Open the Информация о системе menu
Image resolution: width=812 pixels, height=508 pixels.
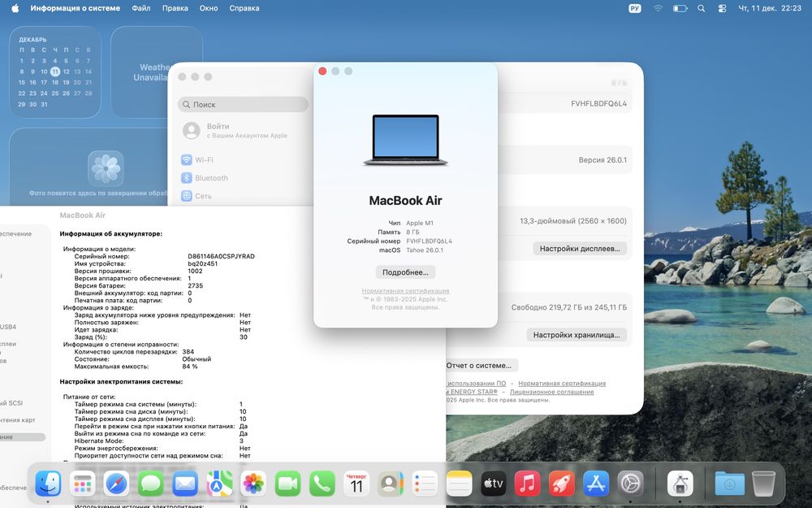(x=75, y=8)
